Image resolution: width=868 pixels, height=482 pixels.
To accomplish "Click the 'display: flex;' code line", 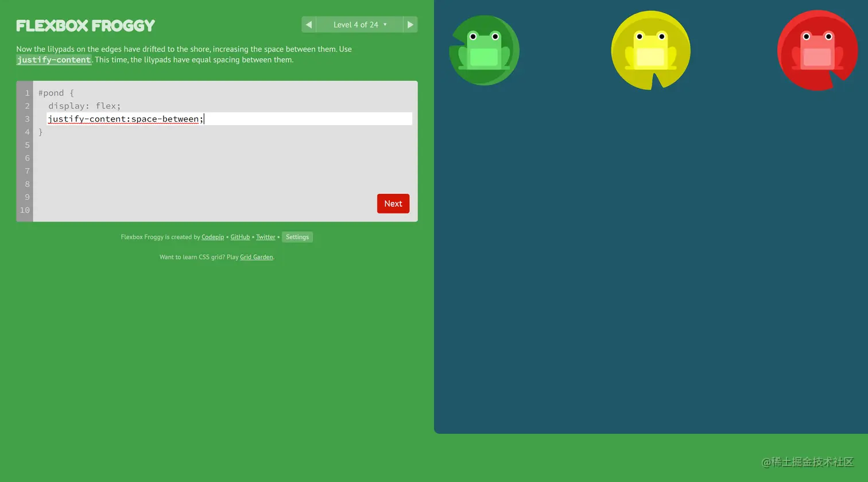I will pyautogui.click(x=84, y=106).
